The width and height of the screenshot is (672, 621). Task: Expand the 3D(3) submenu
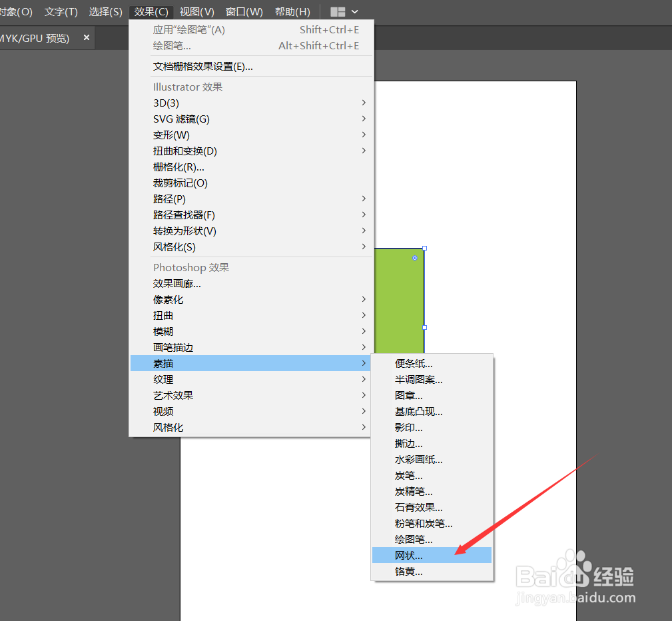coord(252,103)
